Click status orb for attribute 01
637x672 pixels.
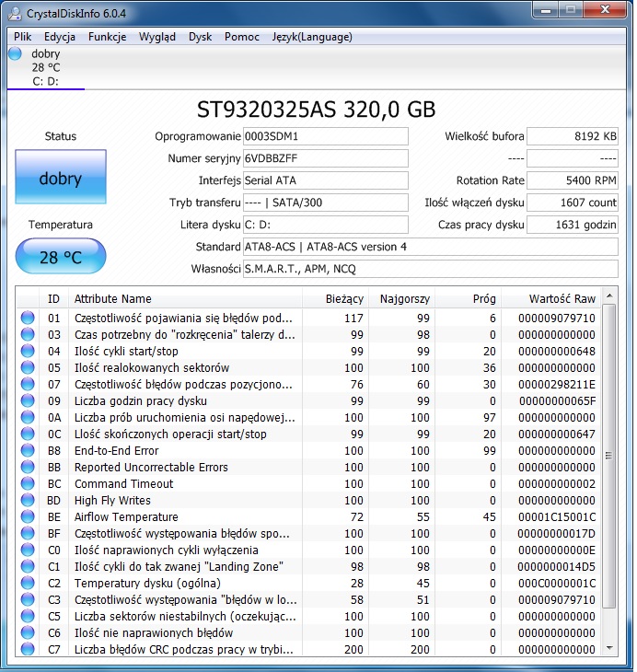(x=28, y=318)
